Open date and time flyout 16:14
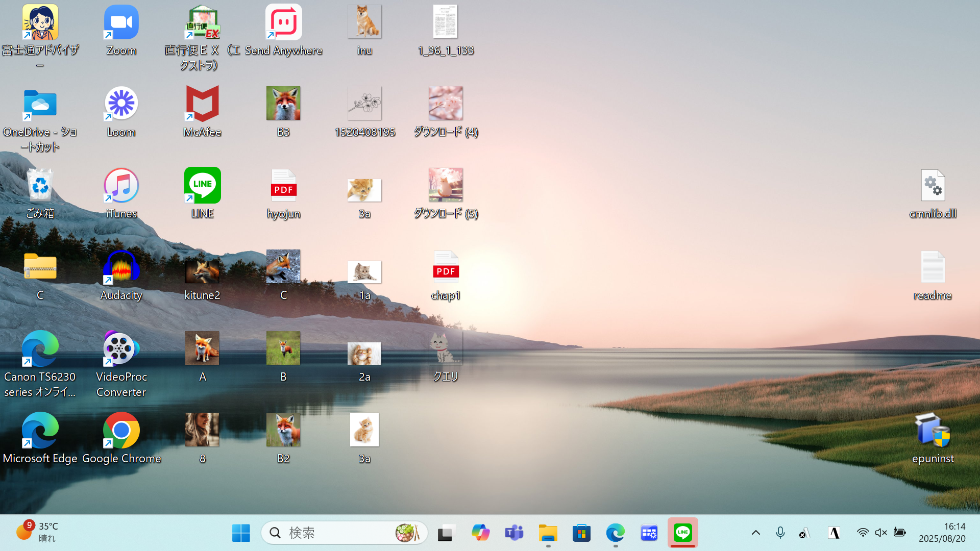980x551 pixels. (942, 532)
